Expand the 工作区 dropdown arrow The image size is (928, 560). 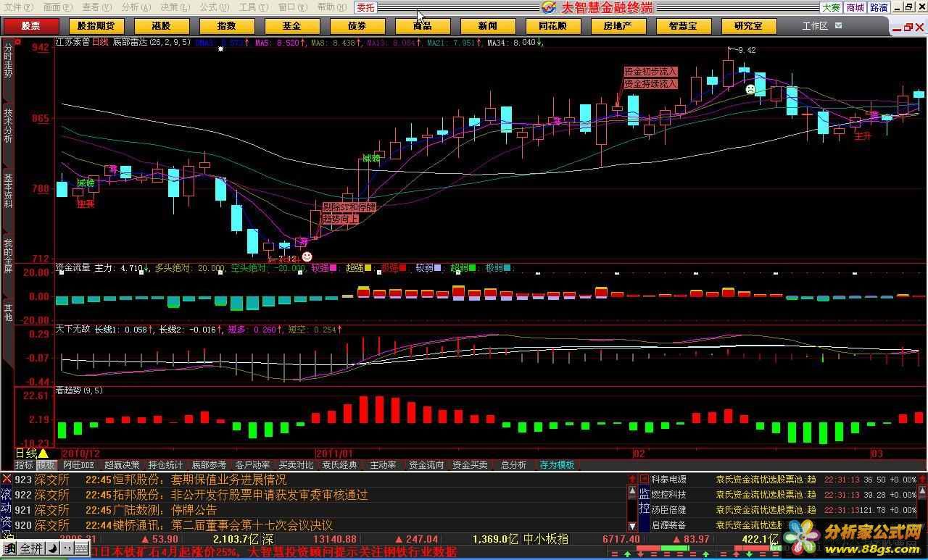pyautogui.click(x=839, y=25)
